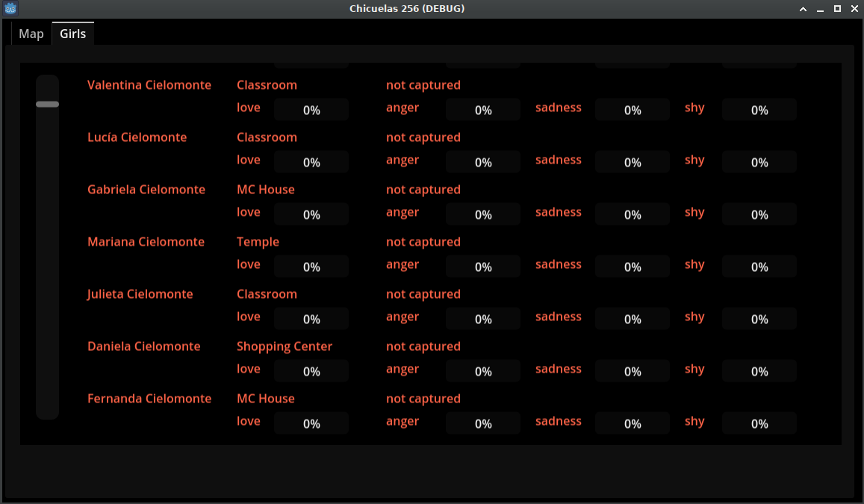Viewport: 864px width, 504px height.
Task: Click Lucía's shy progress bar
Action: 759,162
